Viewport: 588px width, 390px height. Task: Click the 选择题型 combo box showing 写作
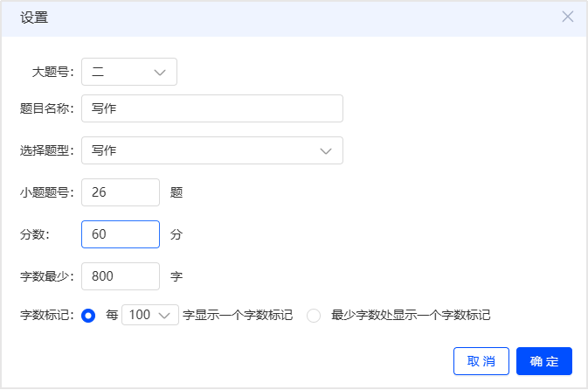pos(212,150)
